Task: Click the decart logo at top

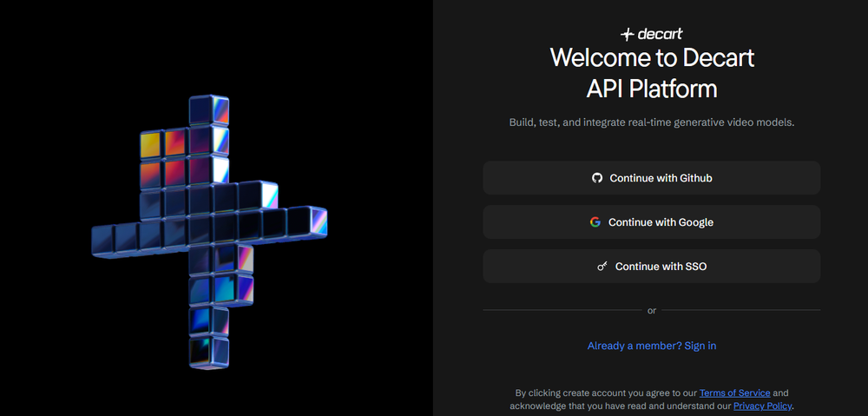Action: 652,35
